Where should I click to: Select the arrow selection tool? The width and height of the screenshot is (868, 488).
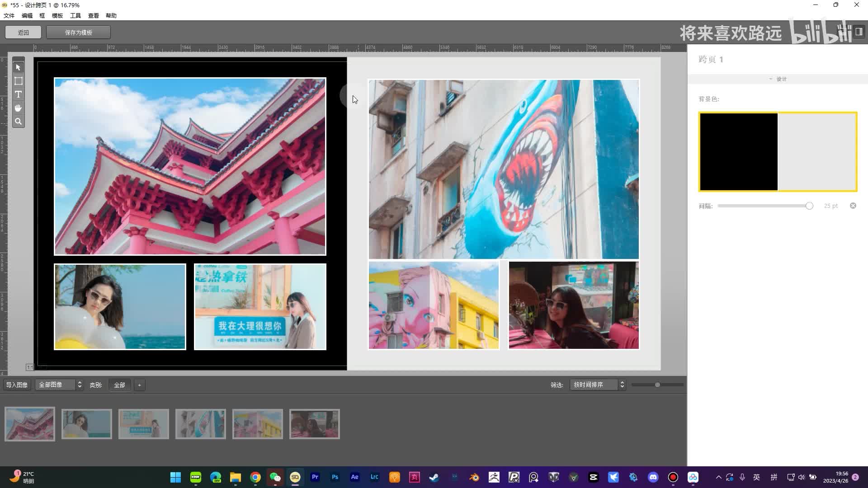click(18, 67)
